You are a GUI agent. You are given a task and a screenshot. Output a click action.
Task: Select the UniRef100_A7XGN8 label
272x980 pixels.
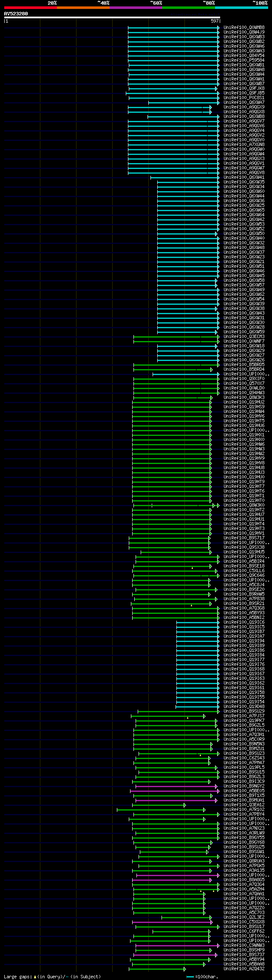244,145
